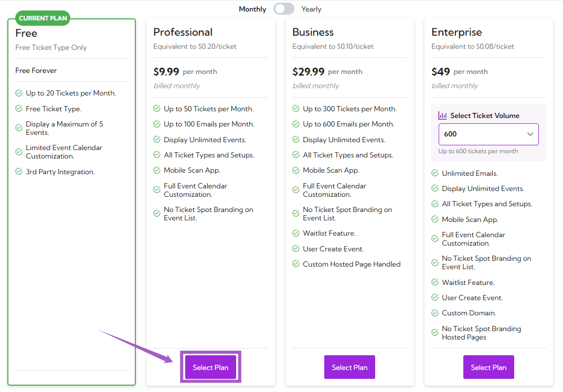
Task: Click the checkmark beside Waitlist Feature in Business
Action: [295, 233]
